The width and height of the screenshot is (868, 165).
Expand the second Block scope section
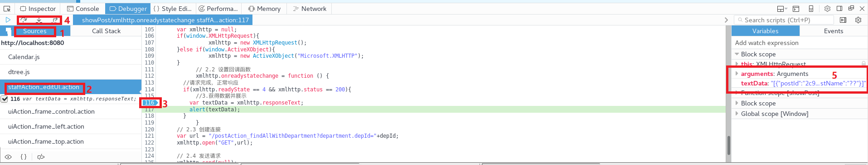pos(737,103)
